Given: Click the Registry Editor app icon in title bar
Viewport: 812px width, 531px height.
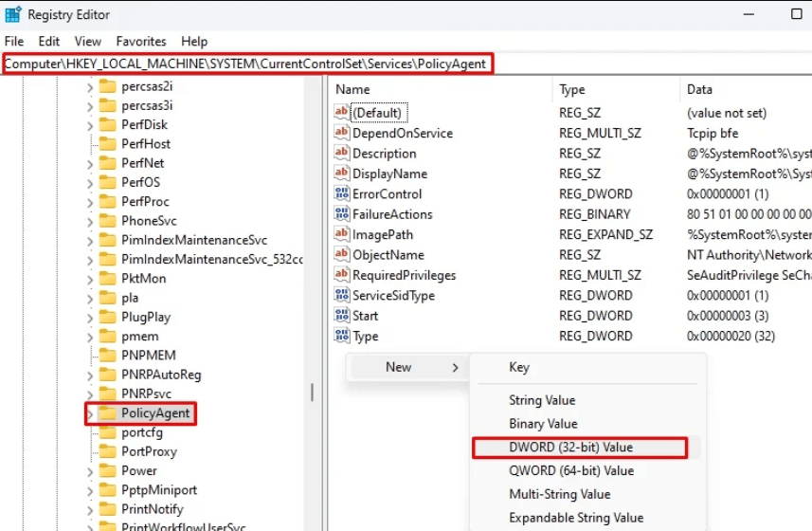Looking at the screenshot, I should (12, 14).
